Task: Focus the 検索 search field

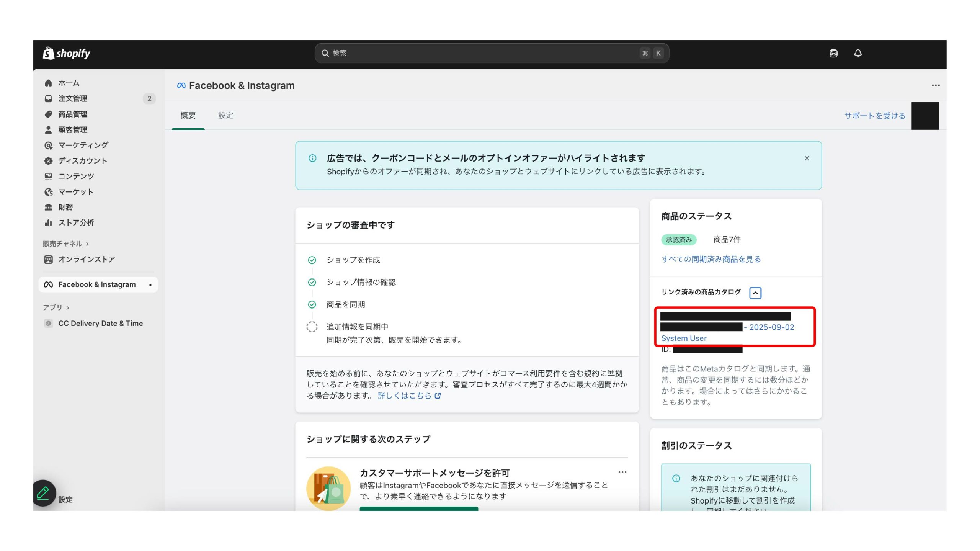Action: [492, 53]
